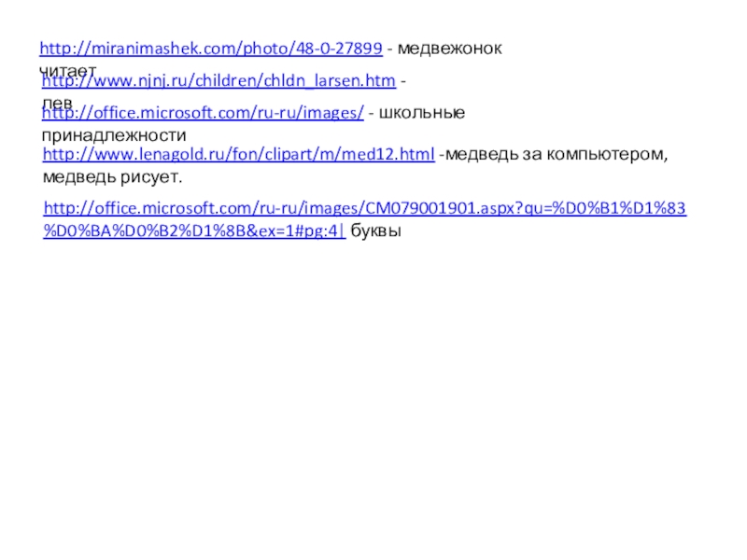Viewport: 747px width, 560px height.
Task: Click the CM079001901.aspx Microsoft images link
Action: click(x=365, y=208)
